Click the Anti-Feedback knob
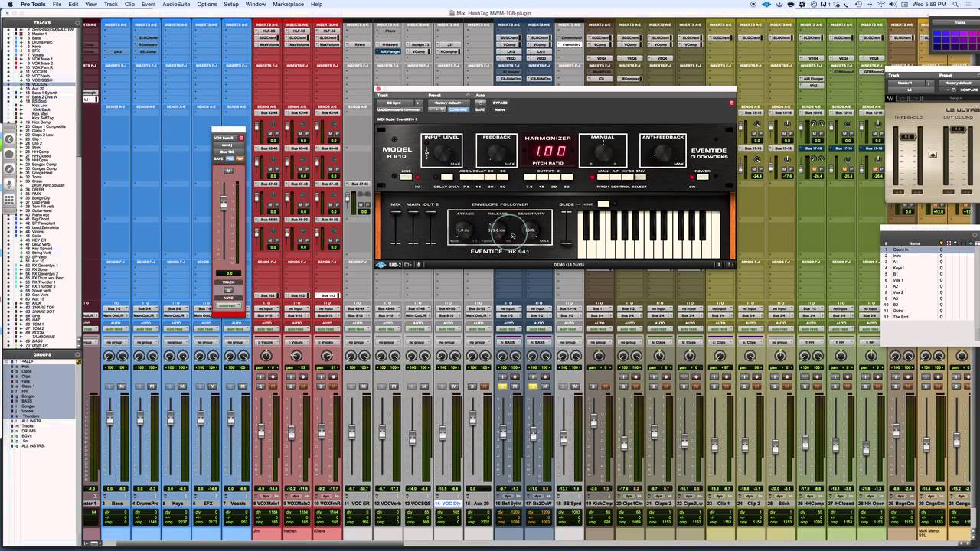The height and width of the screenshot is (551, 980). [663, 153]
